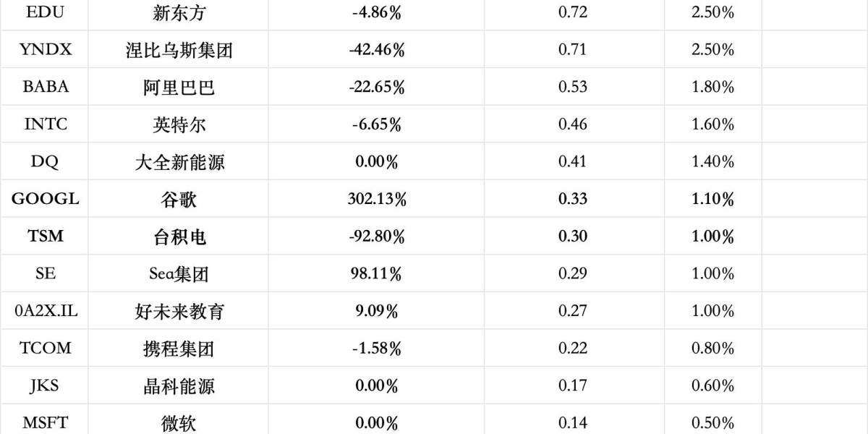Click the 大全新能源 company name
868x434 pixels.
coord(179,161)
